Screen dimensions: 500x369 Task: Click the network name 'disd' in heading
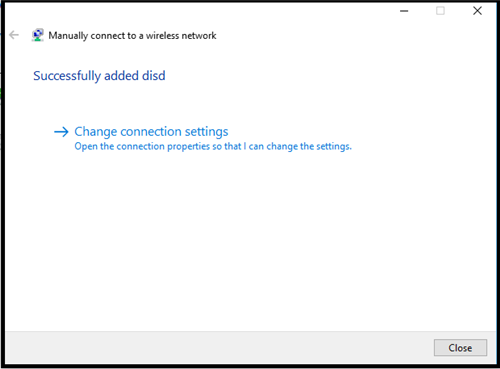[x=154, y=76]
